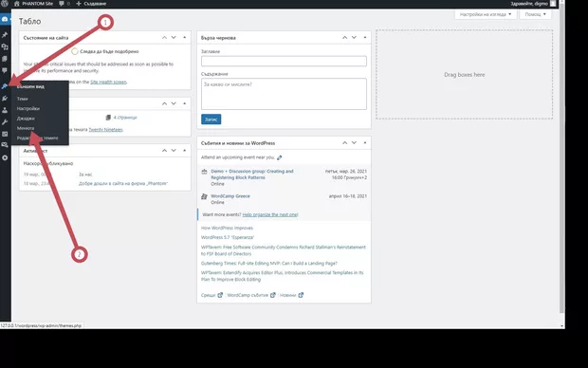Select Теми in the Appearance submenu
Viewport: 588px width, 368px height.
tap(22, 99)
